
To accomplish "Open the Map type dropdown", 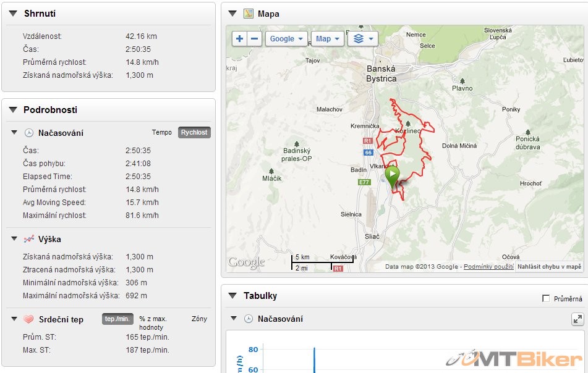I will (327, 38).
